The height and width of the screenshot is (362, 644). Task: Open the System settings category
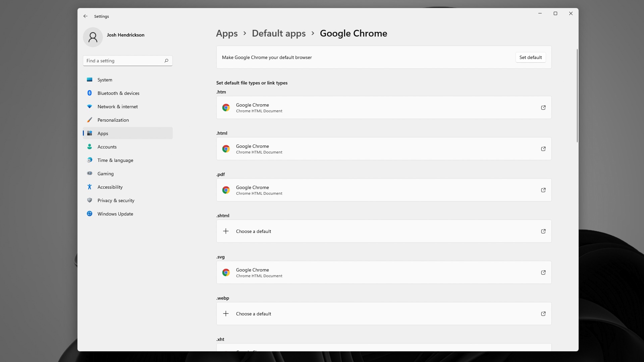[128, 80]
